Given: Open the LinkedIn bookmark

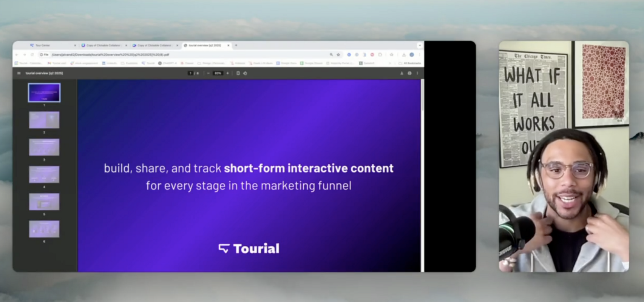Looking at the screenshot, I should click(x=110, y=63).
